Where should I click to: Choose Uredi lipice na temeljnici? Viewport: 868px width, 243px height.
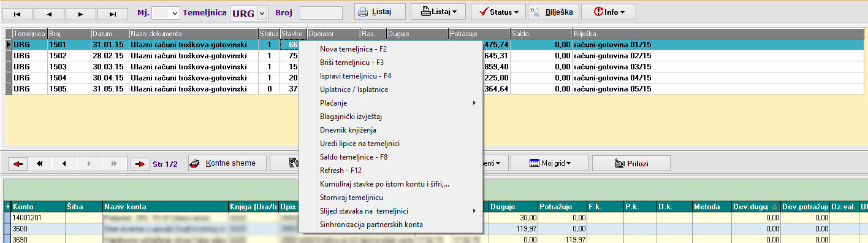pyautogui.click(x=390, y=144)
